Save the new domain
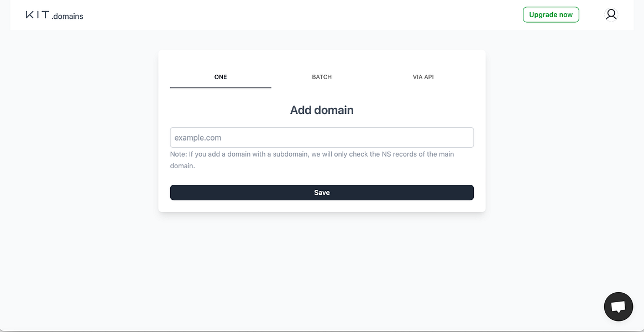 point(322,192)
